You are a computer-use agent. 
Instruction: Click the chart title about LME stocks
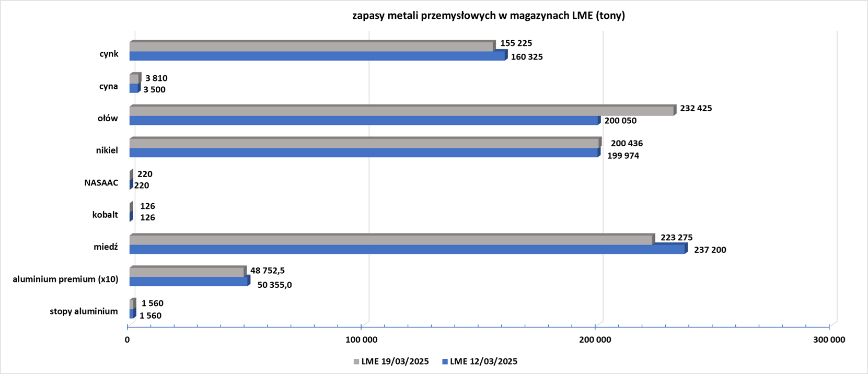(x=488, y=16)
